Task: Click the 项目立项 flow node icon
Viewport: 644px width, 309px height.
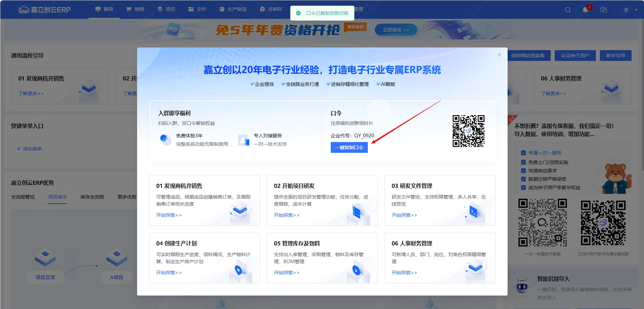Action: click(x=45, y=258)
